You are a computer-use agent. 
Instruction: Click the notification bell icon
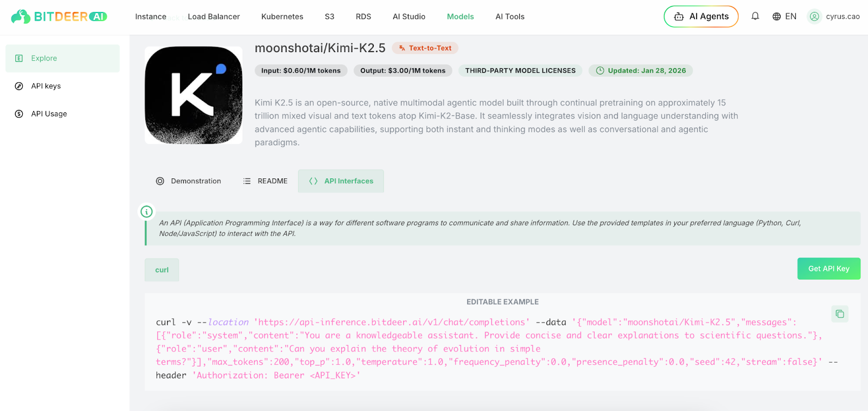coord(755,16)
